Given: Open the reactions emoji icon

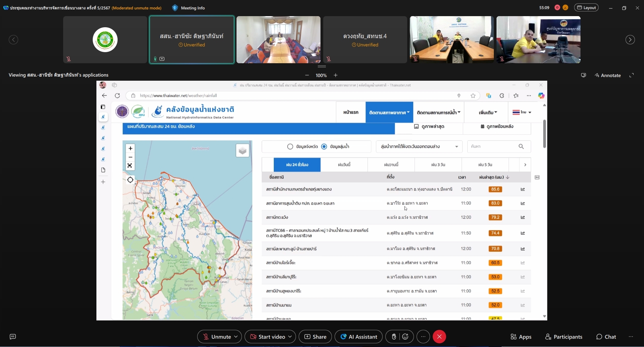Looking at the screenshot, I should [405, 337].
